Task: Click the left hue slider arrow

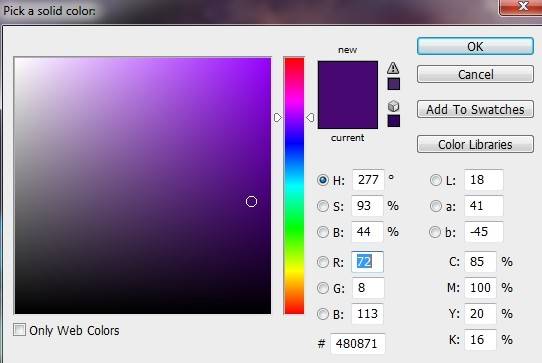Action: click(278, 118)
